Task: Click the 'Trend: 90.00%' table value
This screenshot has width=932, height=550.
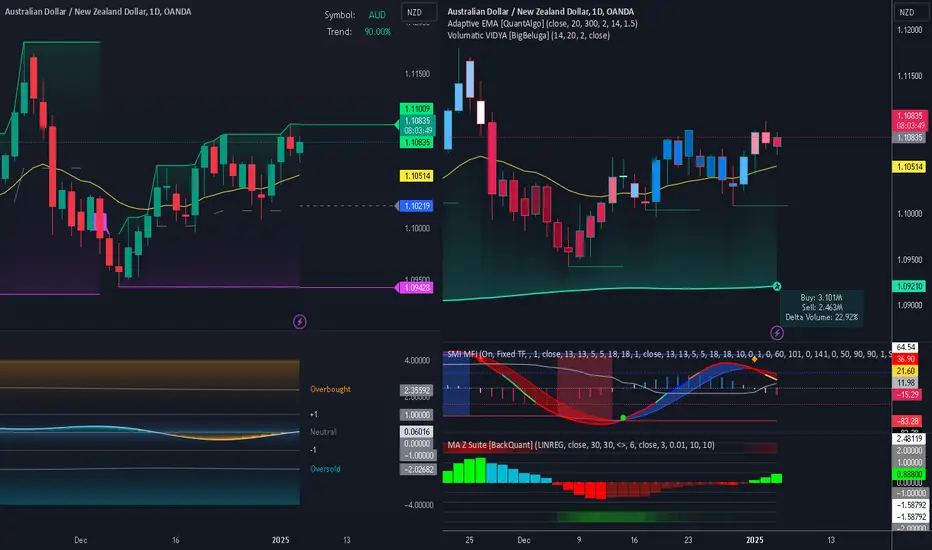Action: click(x=377, y=32)
